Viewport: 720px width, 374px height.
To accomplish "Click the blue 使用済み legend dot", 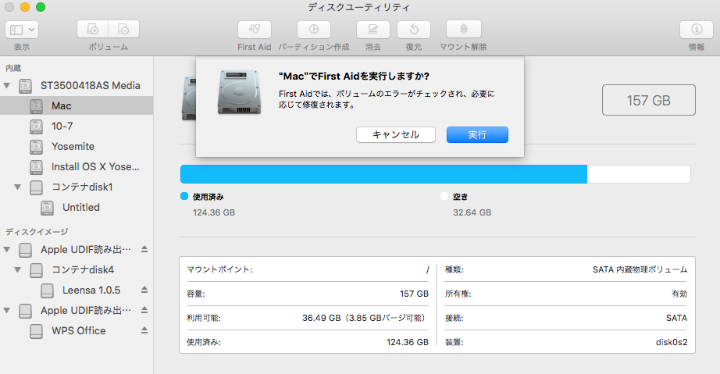I will click(184, 196).
